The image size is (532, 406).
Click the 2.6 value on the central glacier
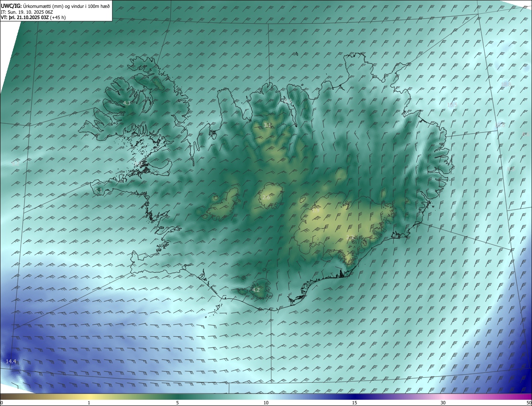pyautogui.click(x=266, y=197)
